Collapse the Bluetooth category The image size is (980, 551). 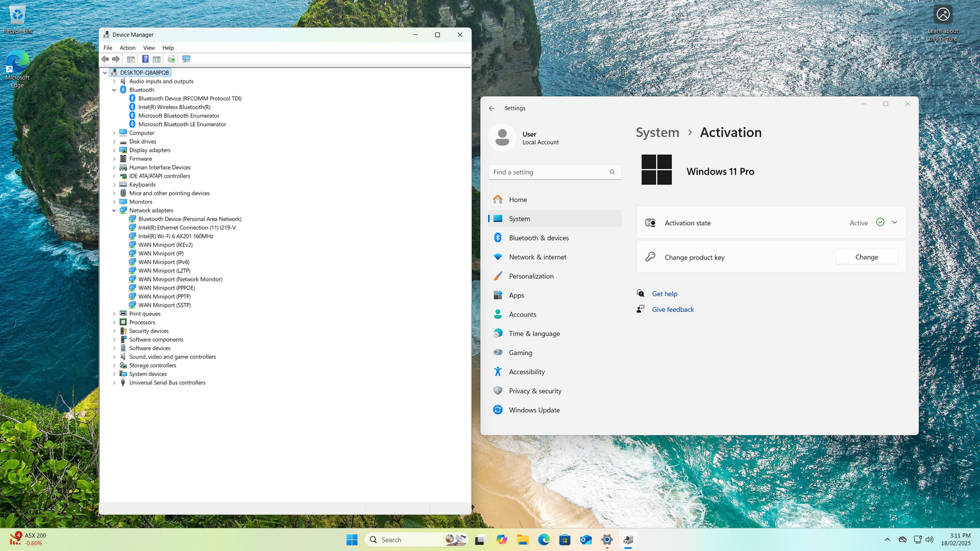click(114, 90)
